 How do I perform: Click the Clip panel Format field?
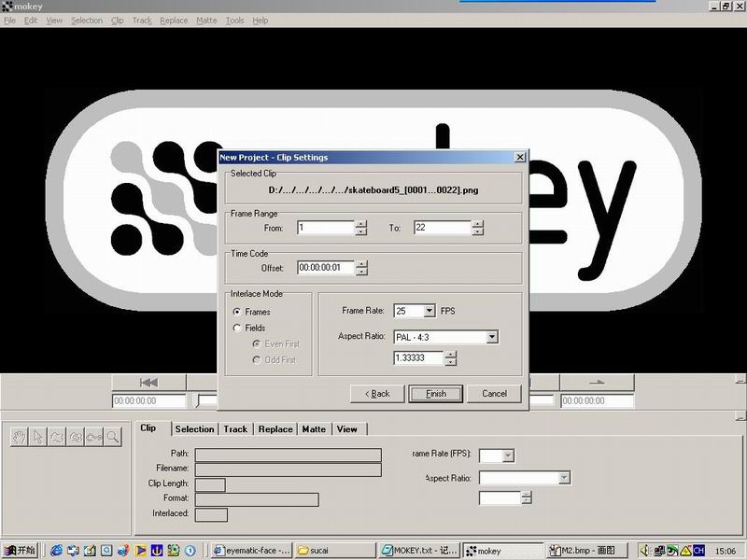coord(257,499)
